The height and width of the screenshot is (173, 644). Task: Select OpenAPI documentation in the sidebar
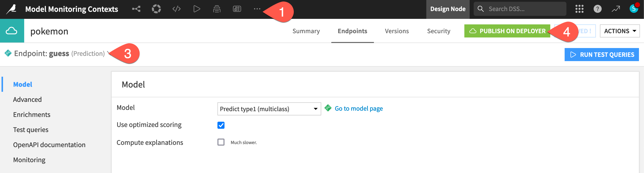[x=49, y=145]
